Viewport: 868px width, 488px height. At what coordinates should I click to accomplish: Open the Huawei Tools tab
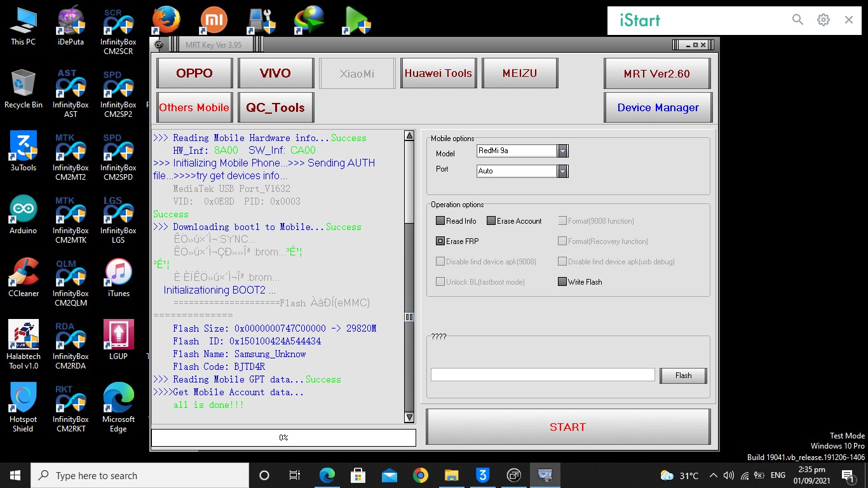click(438, 73)
